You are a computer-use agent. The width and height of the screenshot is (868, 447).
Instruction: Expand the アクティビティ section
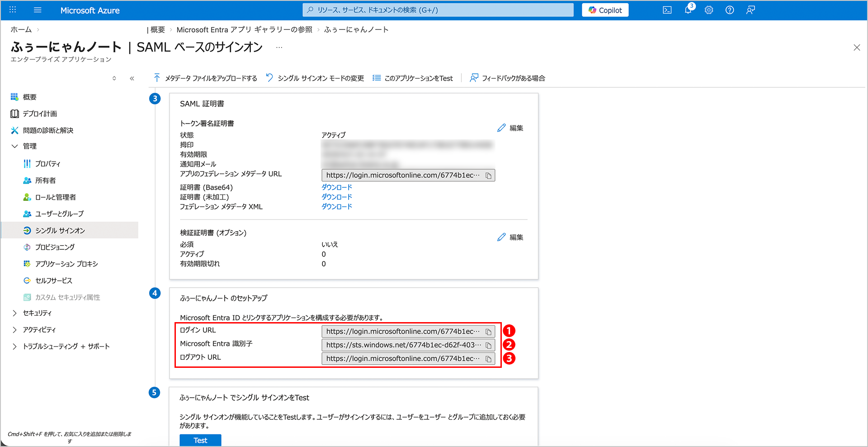click(x=14, y=330)
